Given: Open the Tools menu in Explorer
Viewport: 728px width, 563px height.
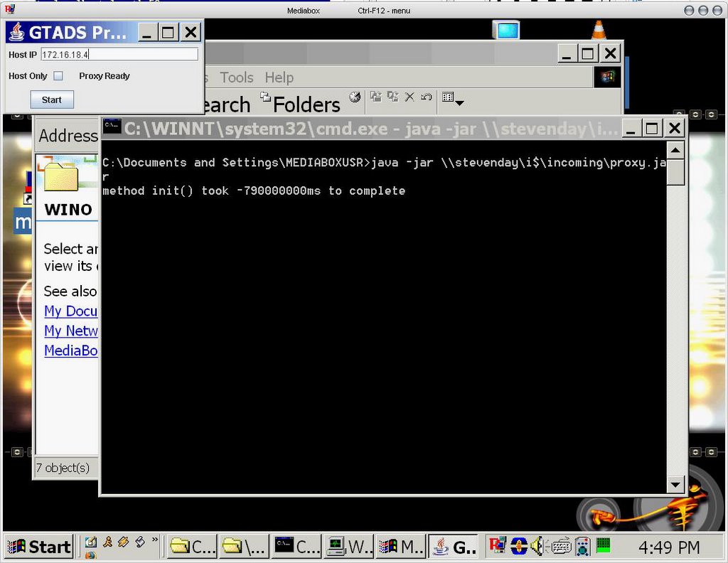Looking at the screenshot, I should click(236, 77).
